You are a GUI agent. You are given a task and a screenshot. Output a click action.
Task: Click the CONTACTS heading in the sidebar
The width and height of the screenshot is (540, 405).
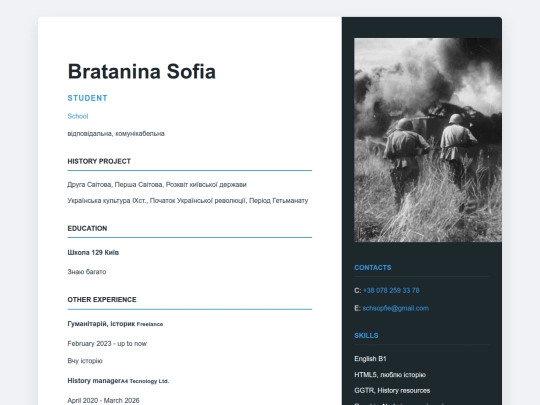pyautogui.click(x=373, y=268)
